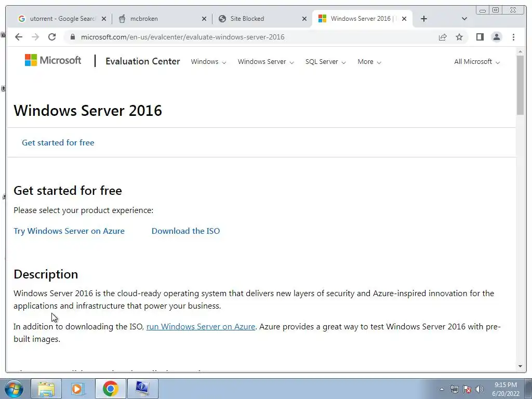This screenshot has width=532, height=399.
Task: Open the system information taskbar app
Action: pyautogui.click(x=142, y=389)
